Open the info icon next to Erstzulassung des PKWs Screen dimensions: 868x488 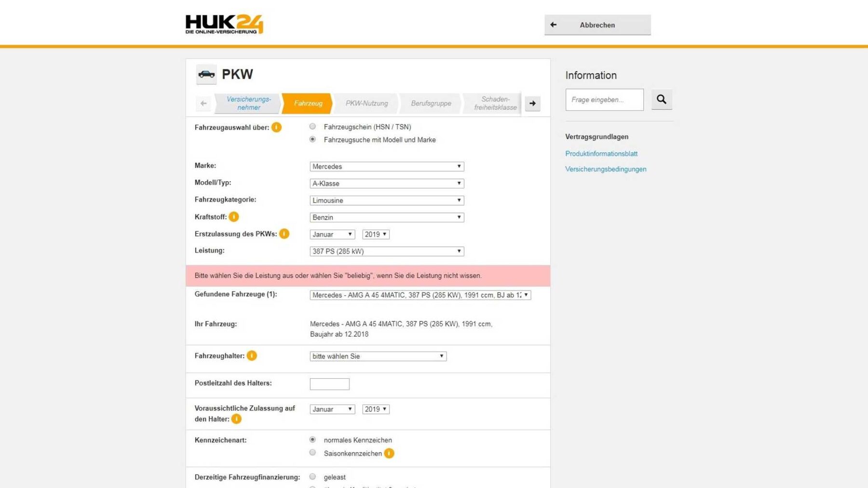coord(285,234)
